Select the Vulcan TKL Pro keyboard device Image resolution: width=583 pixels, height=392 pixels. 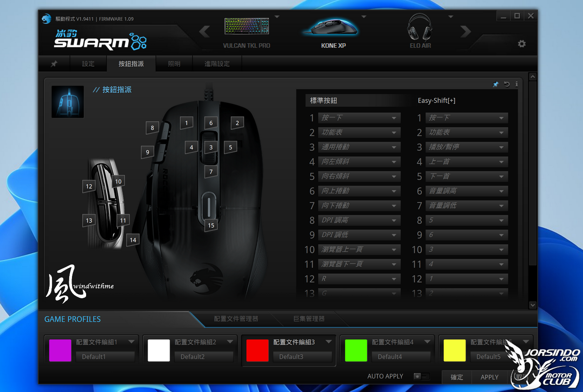click(246, 31)
